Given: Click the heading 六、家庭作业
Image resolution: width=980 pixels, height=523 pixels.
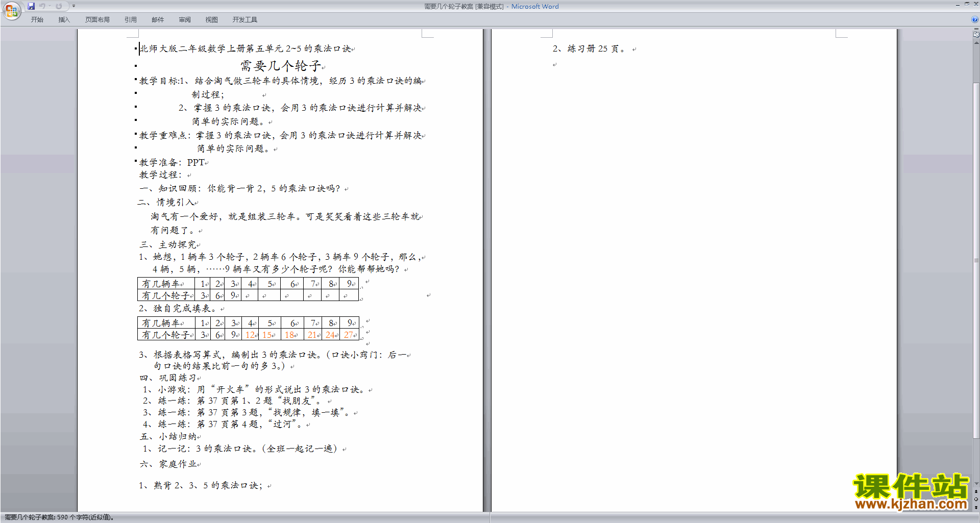Looking at the screenshot, I should [168, 464].
